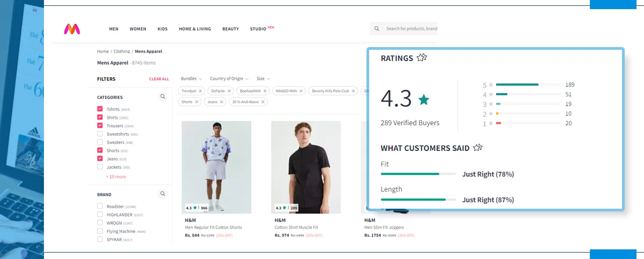Click the 3-star row star icon
This screenshot has width=644, height=259.
point(490,104)
